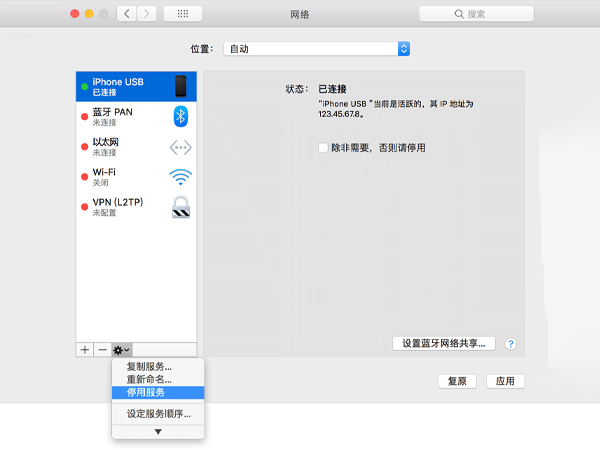Open the gear action menu

[122, 350]
